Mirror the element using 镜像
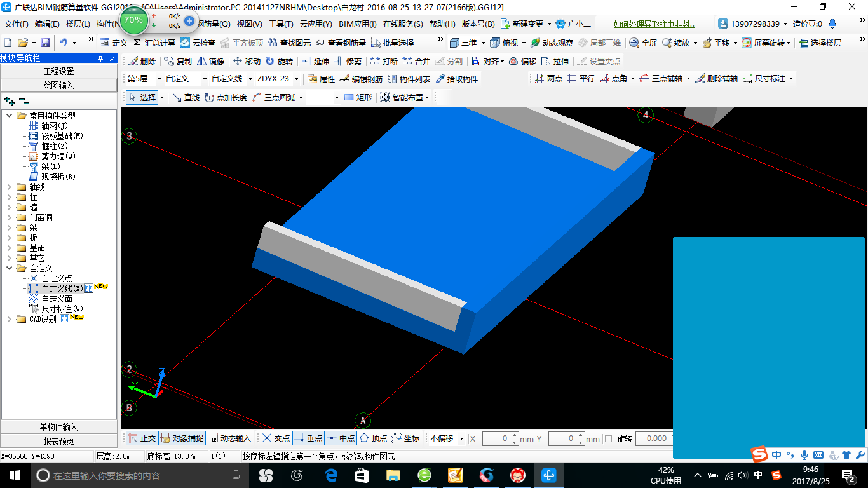The image size is (868, 488). (x=210, y=61)
